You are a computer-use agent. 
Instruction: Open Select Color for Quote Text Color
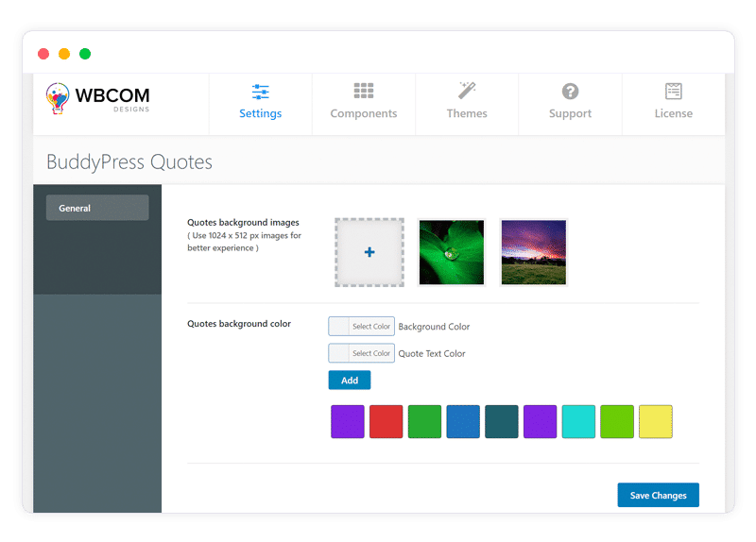coord(362,353)
